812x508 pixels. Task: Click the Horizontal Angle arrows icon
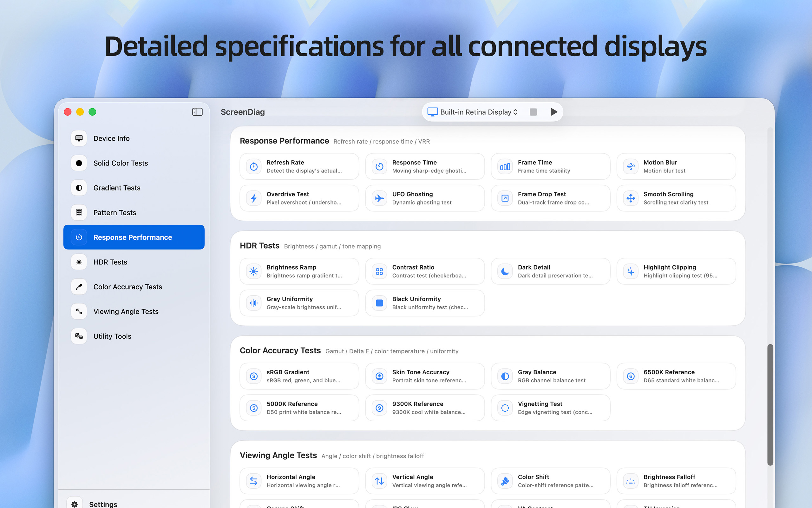(254, 481)
